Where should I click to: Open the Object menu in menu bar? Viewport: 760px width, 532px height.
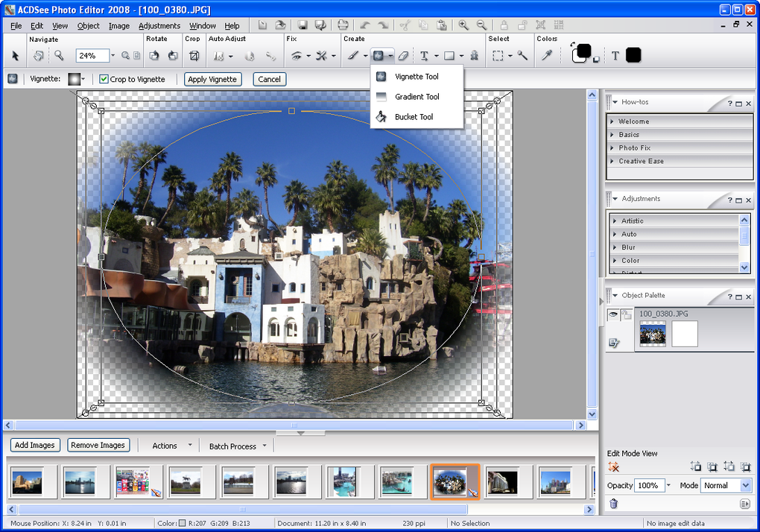pyautogui.click(x=88, y=25)
